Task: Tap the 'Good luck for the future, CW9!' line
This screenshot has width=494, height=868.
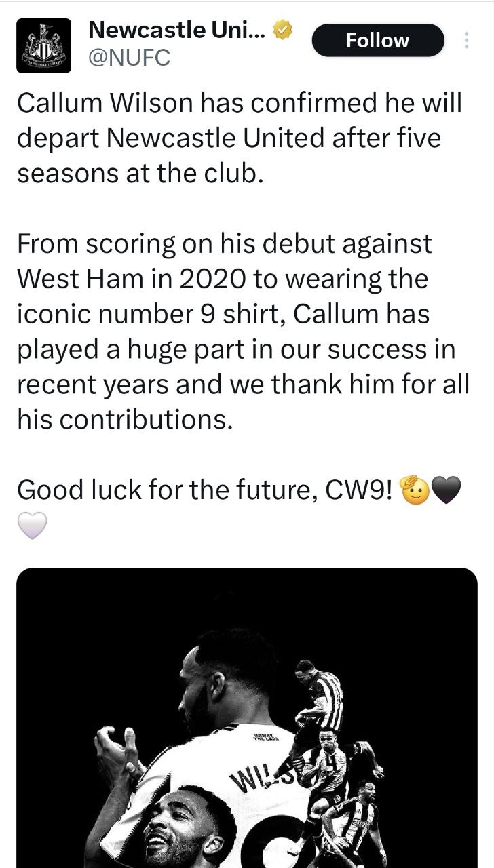Action: (x=204, y=490)
